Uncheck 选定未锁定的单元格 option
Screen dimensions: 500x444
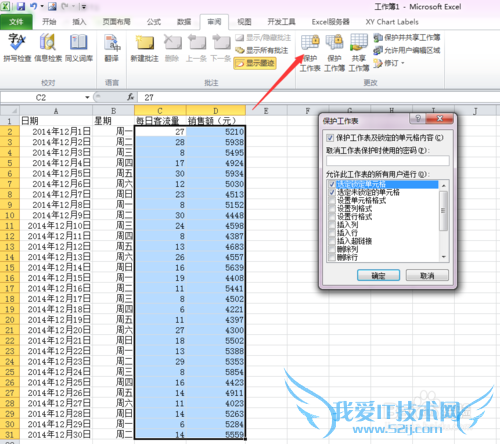(x=332, y=192)
